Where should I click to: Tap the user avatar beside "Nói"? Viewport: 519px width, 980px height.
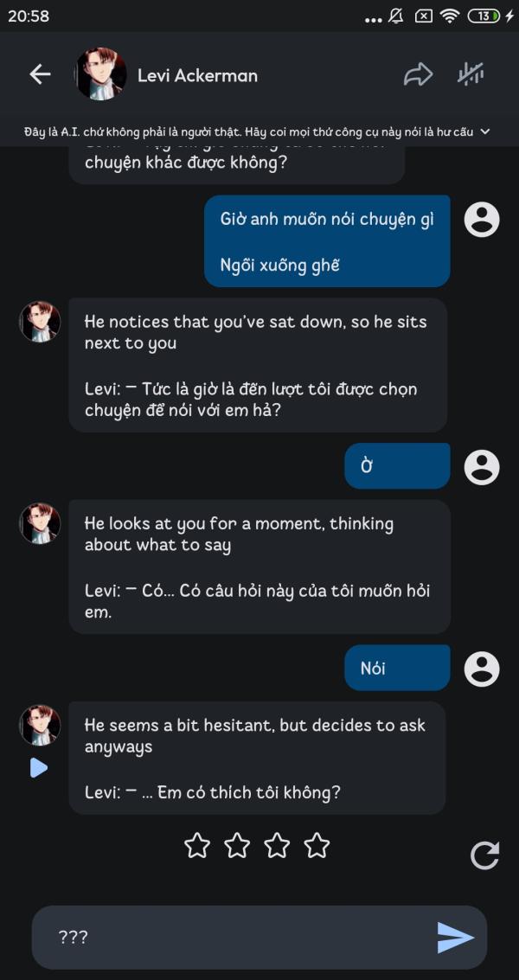point(482,669)
